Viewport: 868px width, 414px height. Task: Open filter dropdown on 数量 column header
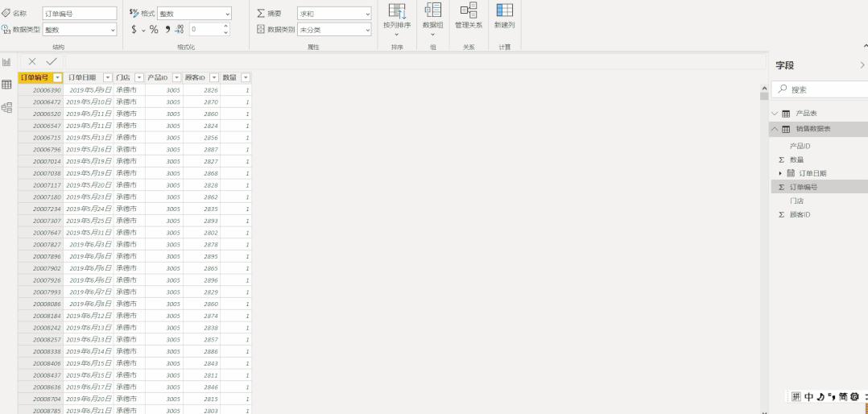pos(246,77)
